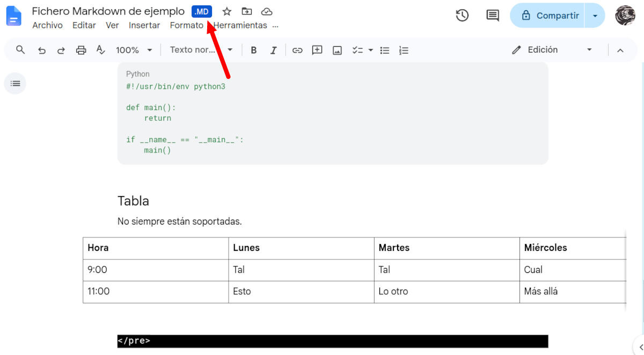Redo the last action
This screenshot has height=355, width=644.
coord(61,50)
